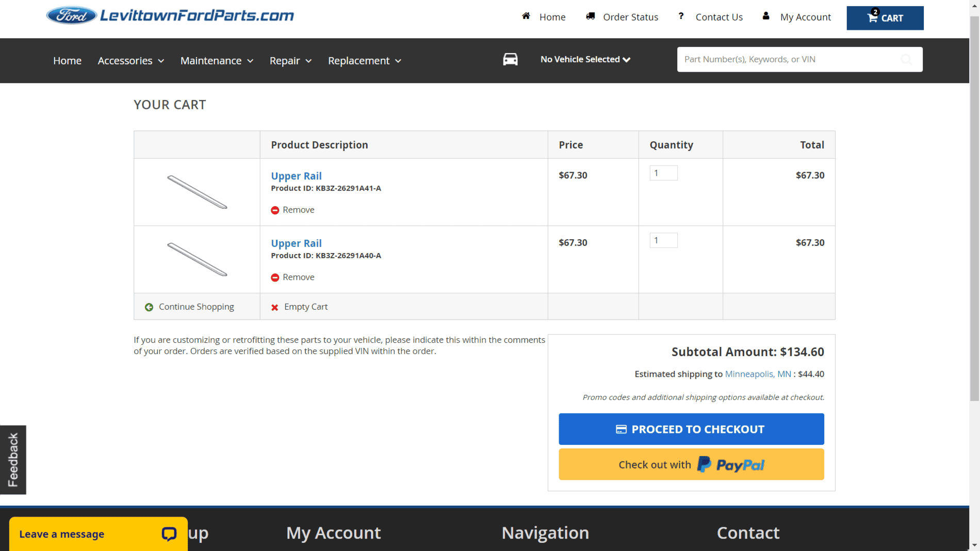Click Product ID KB3Z-26291A41-A text
980x551 pixels.
[x=326, y=189]
